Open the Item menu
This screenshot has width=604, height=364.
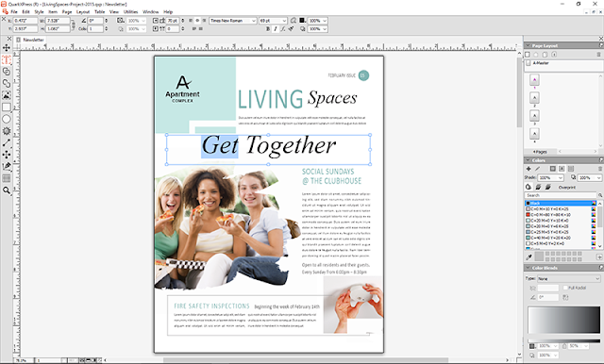click(53, 12)
